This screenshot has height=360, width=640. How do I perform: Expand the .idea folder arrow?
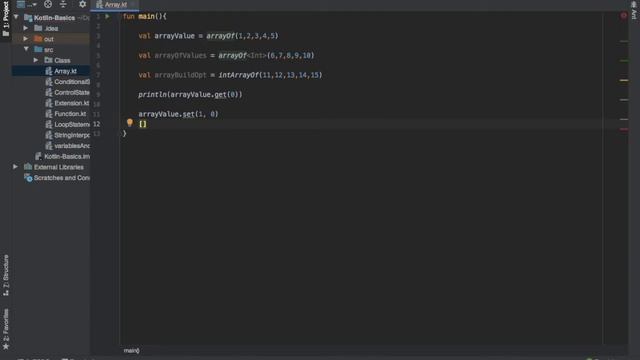click(26, 28)
